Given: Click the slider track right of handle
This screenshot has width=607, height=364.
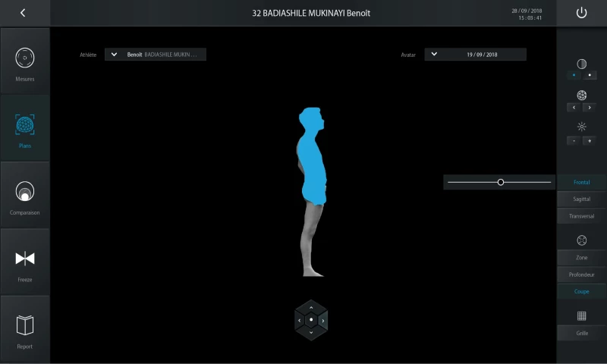Looking at the screenshot, I should 527,182.
